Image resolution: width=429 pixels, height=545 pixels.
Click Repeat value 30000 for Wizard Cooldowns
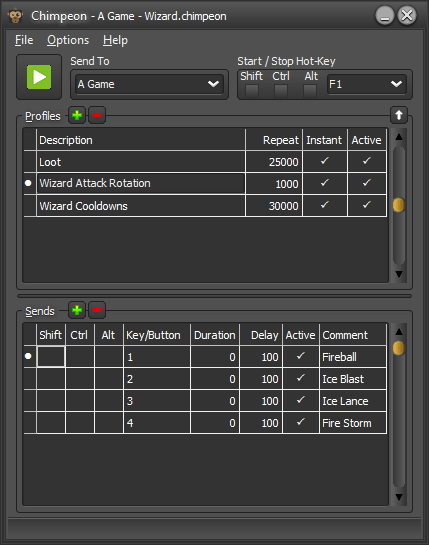[x=274, y=205]
